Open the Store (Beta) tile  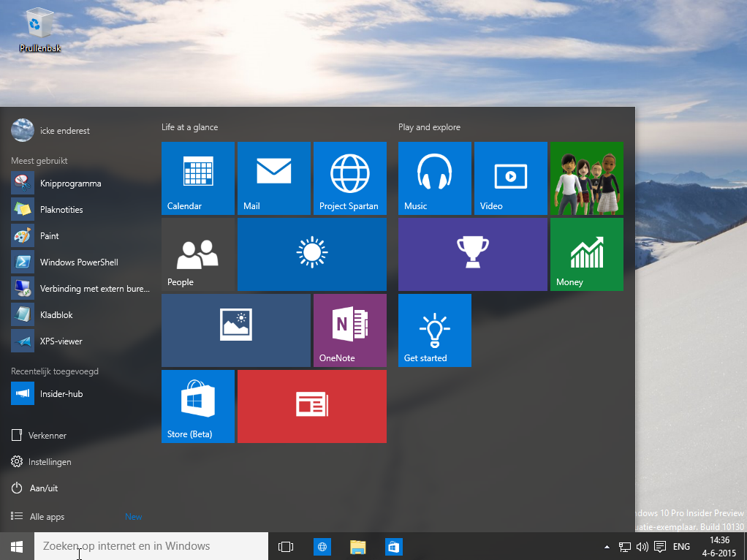tap(197, 406)
